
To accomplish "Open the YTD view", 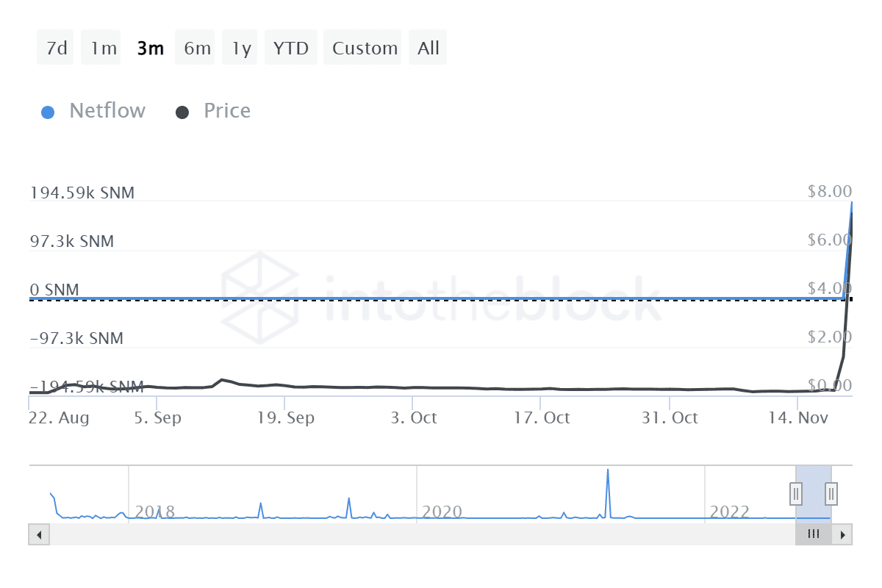I will tap(290, 47).
